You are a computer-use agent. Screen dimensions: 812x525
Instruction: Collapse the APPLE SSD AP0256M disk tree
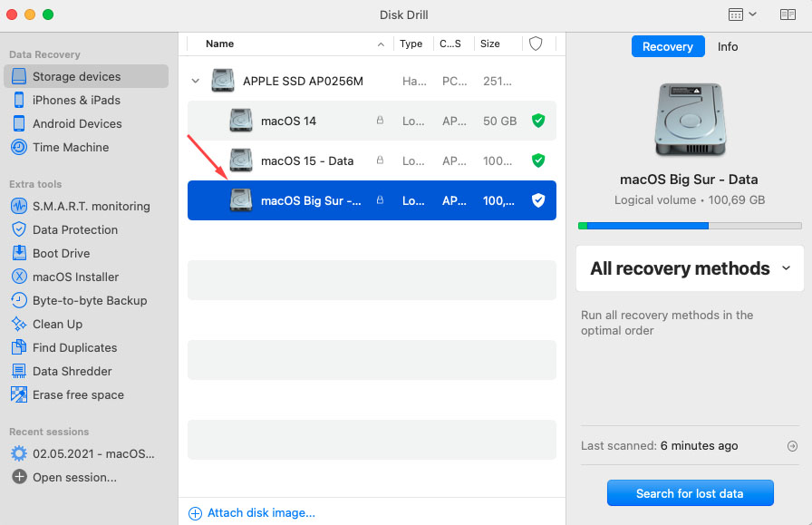(195, 81)
